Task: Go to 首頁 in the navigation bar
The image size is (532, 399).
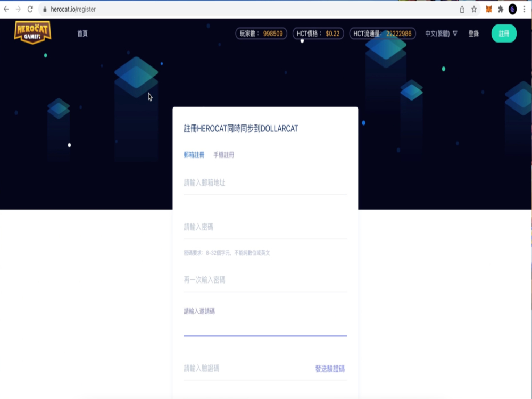Action: pyautogui.click(x=82, y=34)
